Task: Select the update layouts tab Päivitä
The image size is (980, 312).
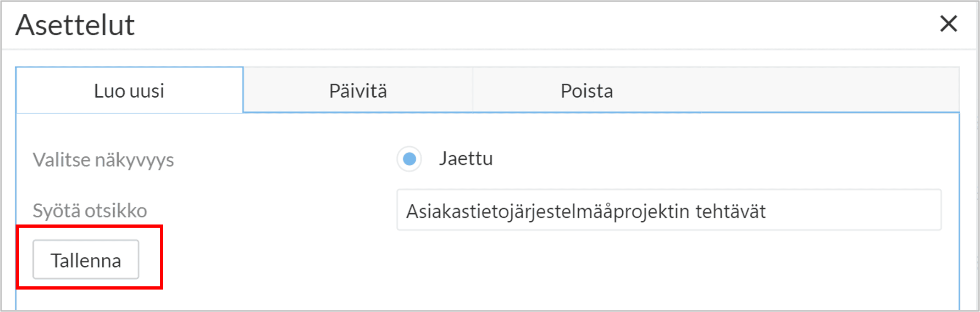Action: point(358,90)
